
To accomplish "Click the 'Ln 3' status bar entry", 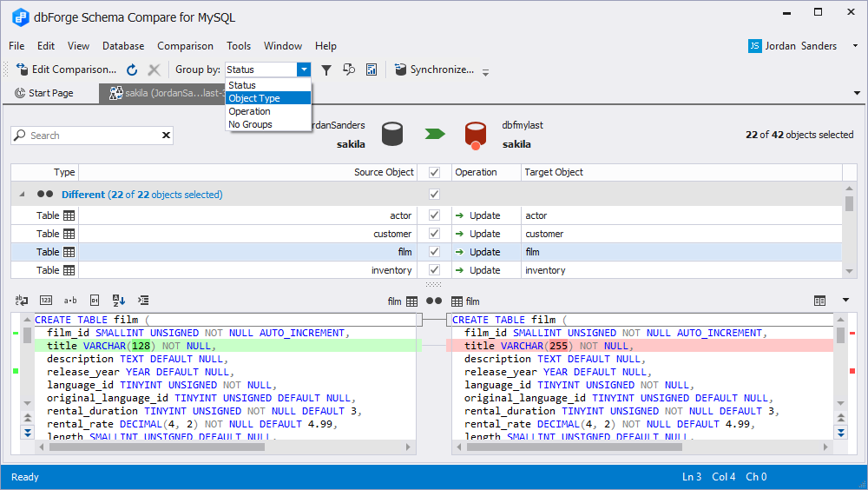I will coord(692,477).
